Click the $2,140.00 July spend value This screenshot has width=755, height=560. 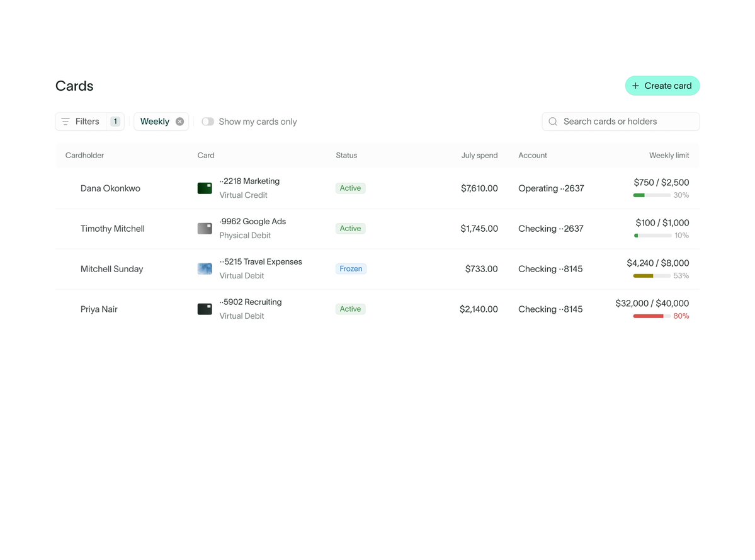click(479, 309)
